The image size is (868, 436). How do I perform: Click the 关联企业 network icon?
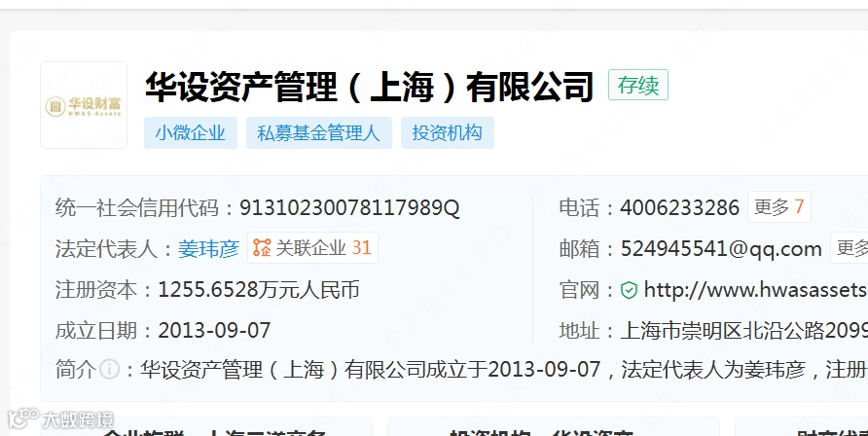point(263,247)
